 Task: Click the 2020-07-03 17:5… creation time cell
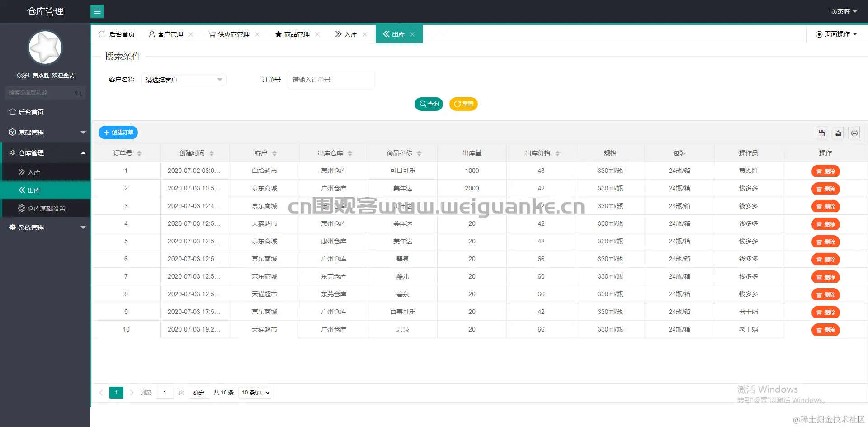coord(195,312)
